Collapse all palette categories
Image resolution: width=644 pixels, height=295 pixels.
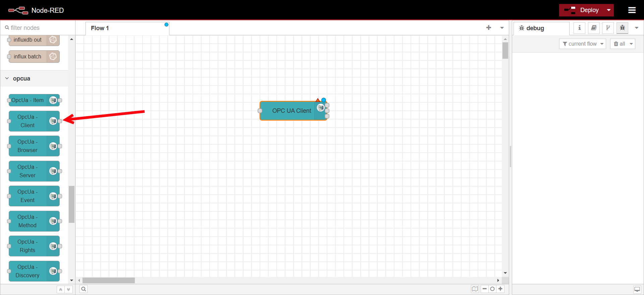[x=61, y=289]
